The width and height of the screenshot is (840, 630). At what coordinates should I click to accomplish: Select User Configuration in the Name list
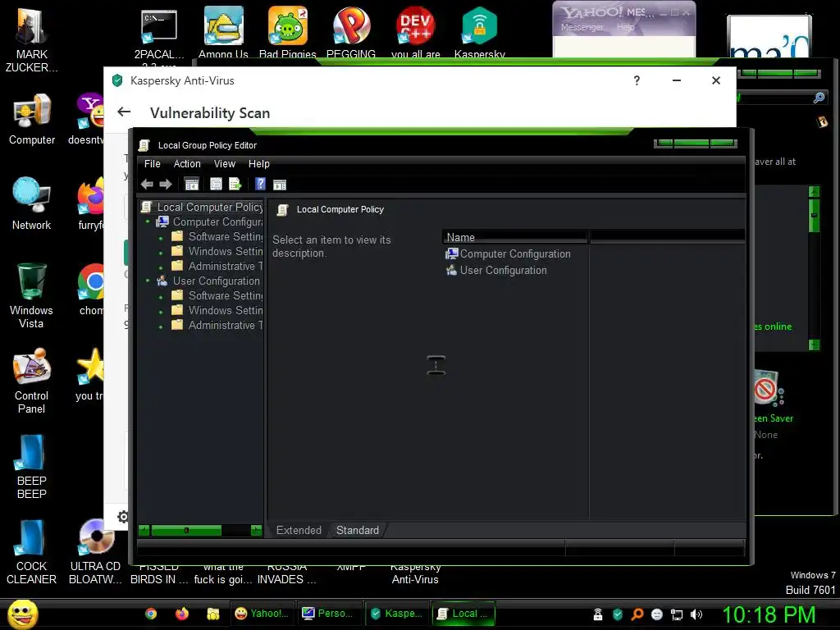(x=496, y=270)
